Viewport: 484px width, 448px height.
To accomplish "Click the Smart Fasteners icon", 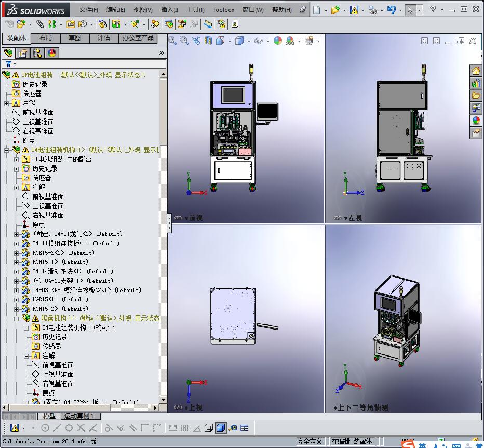I will [x=71, y=24].
